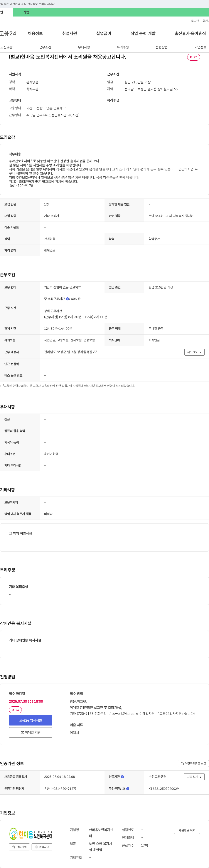The height and width of the screenshot is (868, 209).
Task: Open the 직업 능력 개발 menu
Action: point(143,33)
